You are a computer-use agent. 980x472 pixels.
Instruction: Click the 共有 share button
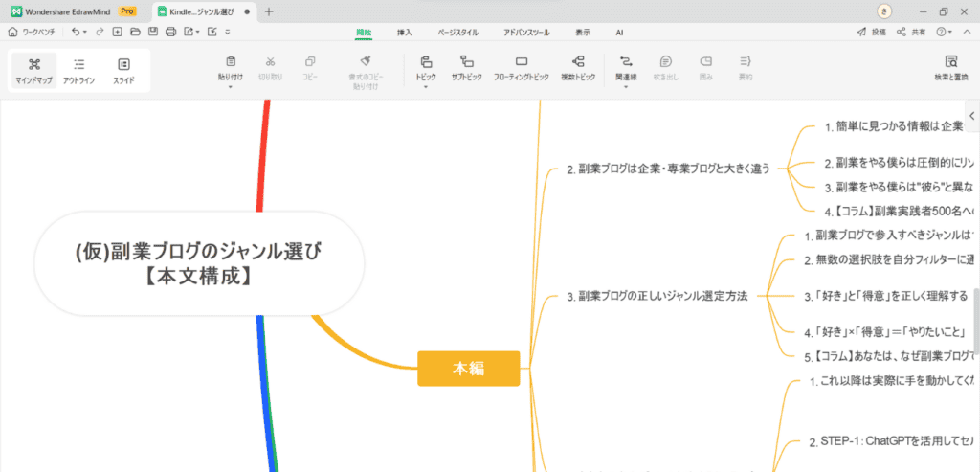911,32
